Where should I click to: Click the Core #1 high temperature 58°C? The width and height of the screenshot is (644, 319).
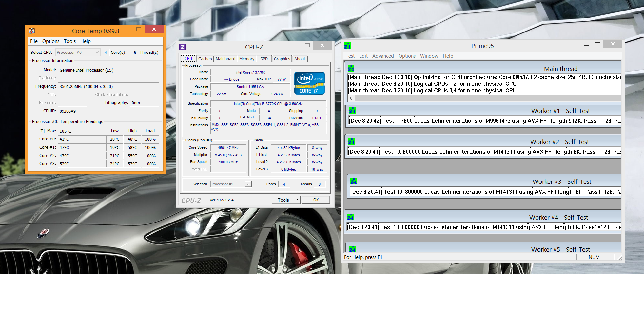[x=132, y=147]
